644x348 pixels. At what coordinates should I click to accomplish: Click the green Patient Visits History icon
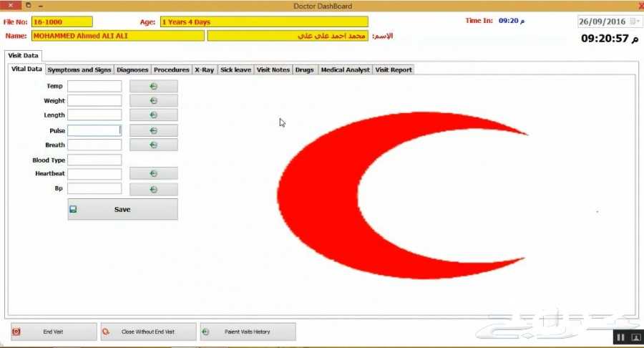[205, 332]
